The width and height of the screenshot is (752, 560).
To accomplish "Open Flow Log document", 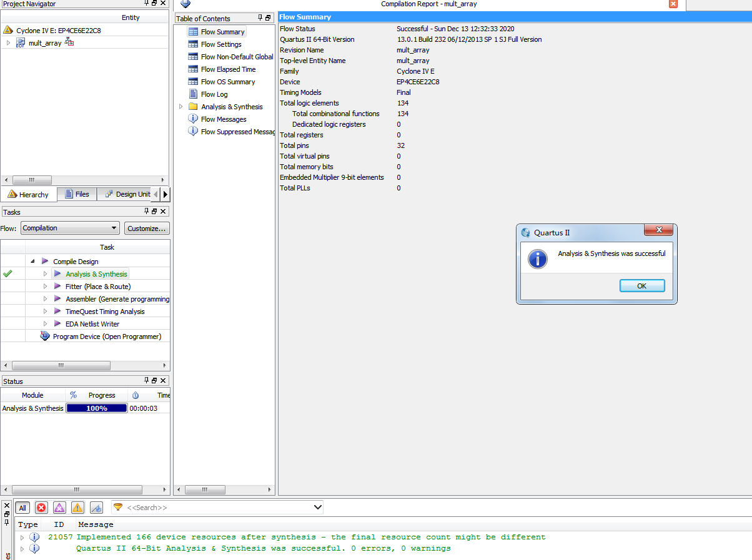I will (x=214, y=94).
